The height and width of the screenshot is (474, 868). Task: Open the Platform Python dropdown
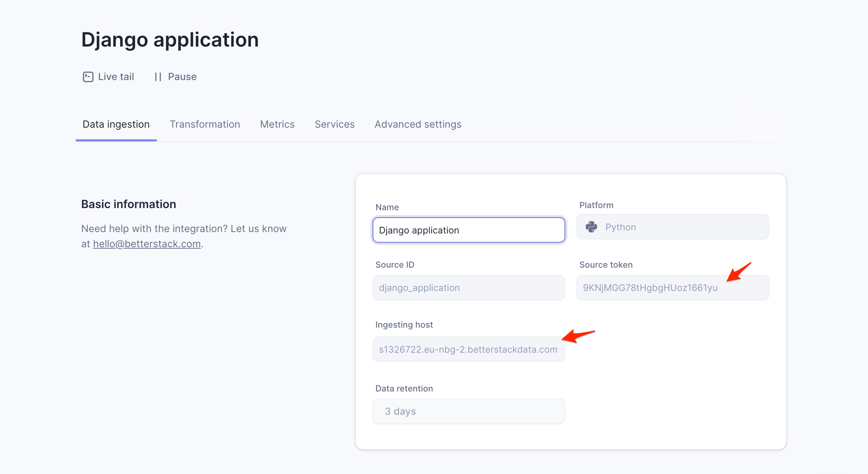[673, 227]
